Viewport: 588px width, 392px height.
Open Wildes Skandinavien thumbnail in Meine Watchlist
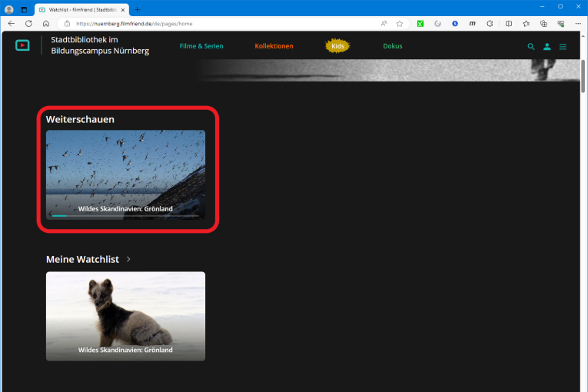coord(125,316)
